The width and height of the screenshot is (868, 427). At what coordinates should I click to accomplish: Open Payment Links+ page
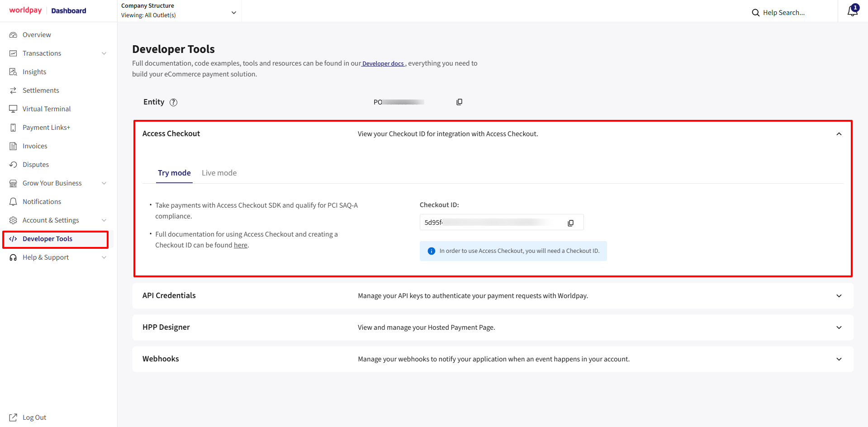[46, 128]
